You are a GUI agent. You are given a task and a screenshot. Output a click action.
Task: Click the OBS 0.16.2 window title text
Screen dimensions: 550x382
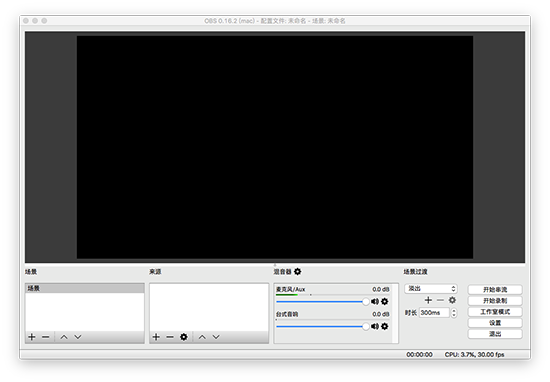click(x=275, y=21)
